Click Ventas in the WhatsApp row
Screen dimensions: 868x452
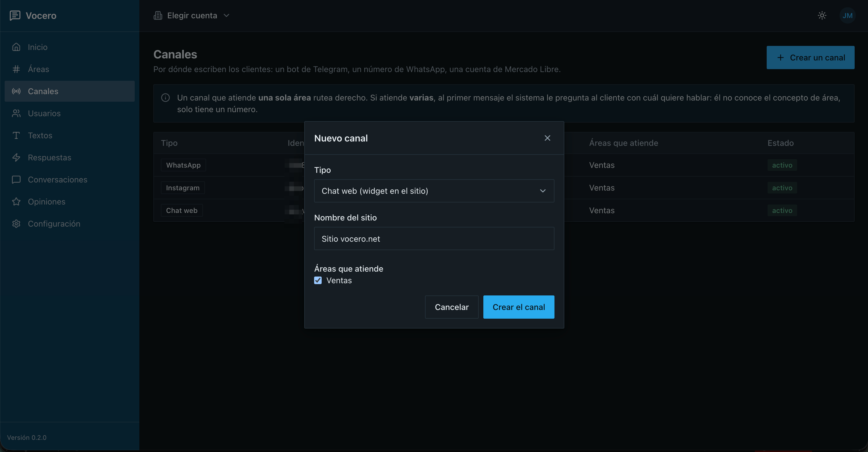pos(602,165)
